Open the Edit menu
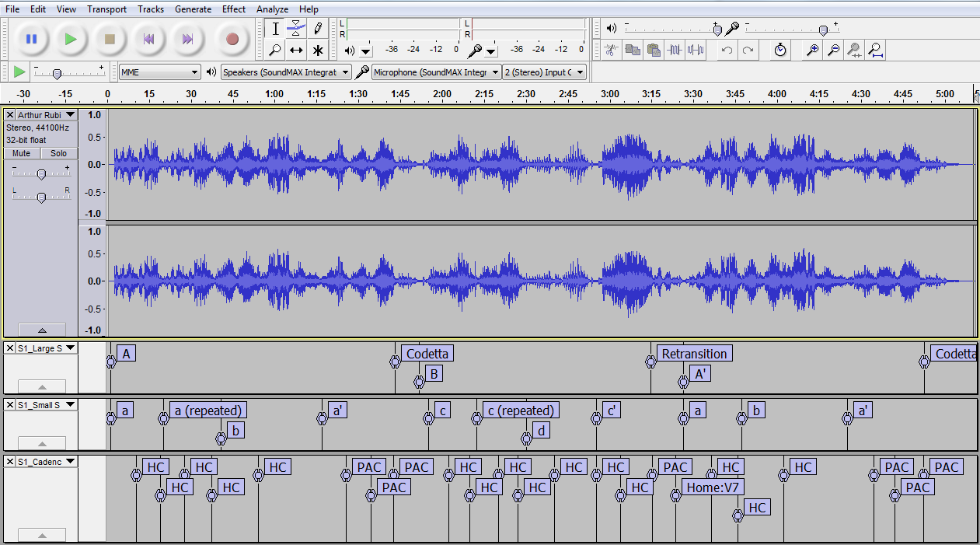The image size is (980, 545). click(38, 9)
